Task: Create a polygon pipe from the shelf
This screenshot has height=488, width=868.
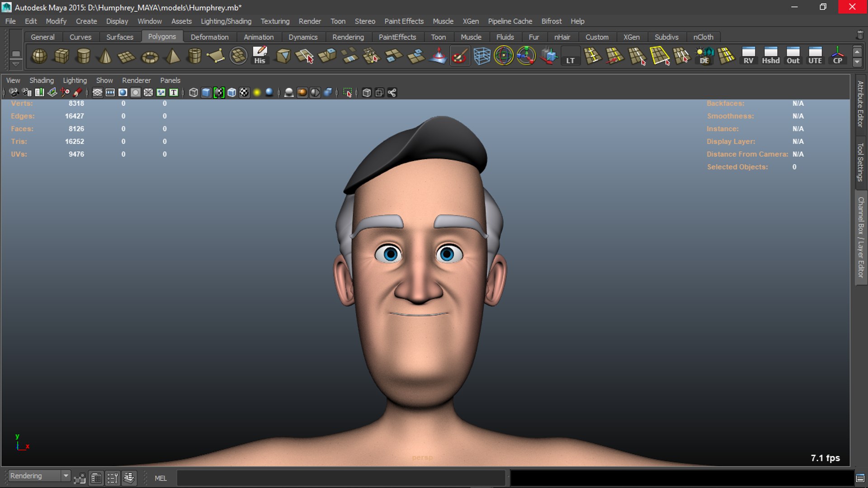Action: coord(194,56)
